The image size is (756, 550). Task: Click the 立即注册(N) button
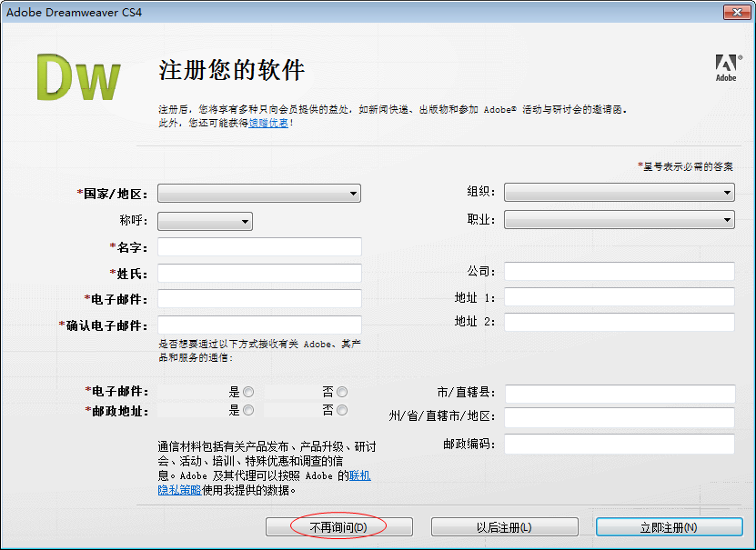pyautogui.click(x=669, y=527)
